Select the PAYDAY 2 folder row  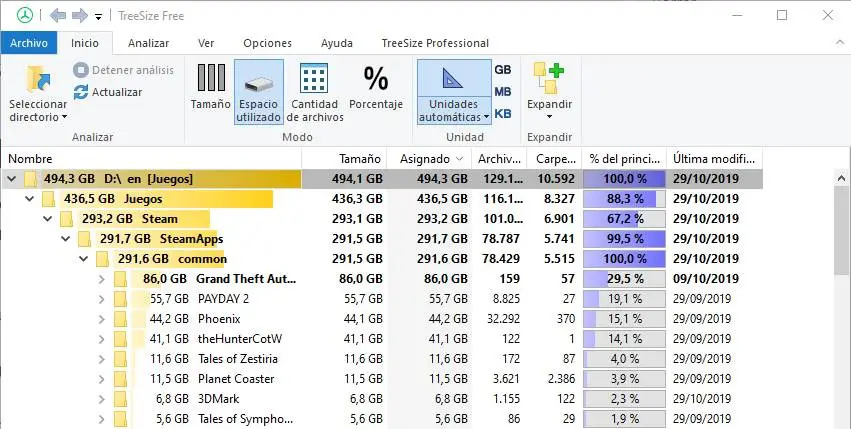224,299
